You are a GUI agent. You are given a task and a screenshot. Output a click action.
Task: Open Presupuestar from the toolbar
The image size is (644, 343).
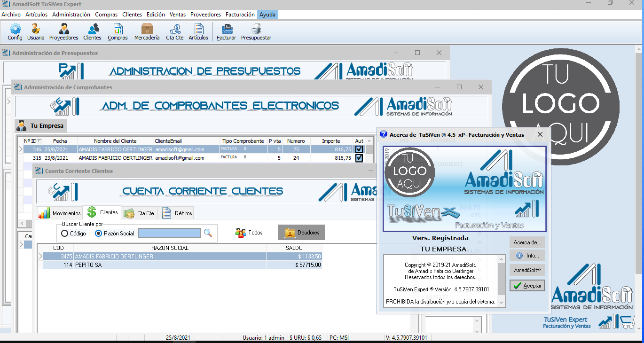(256, 31)
